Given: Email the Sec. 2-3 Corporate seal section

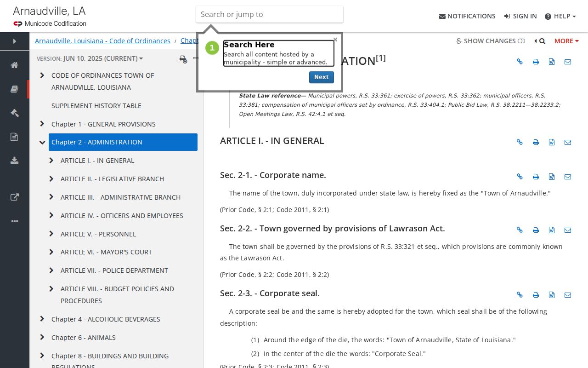Looking at the screenshot, I should tap(568, 295).
